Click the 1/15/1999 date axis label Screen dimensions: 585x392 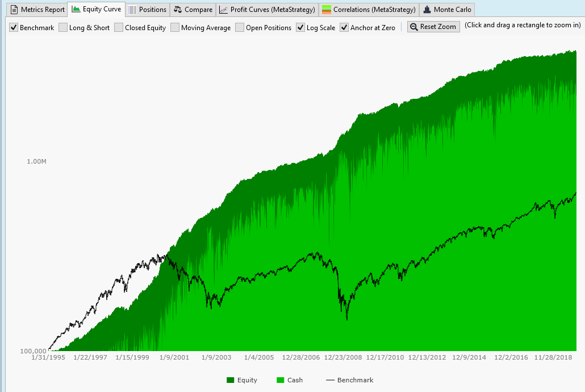pyautogui.click(x=132, y=357)
